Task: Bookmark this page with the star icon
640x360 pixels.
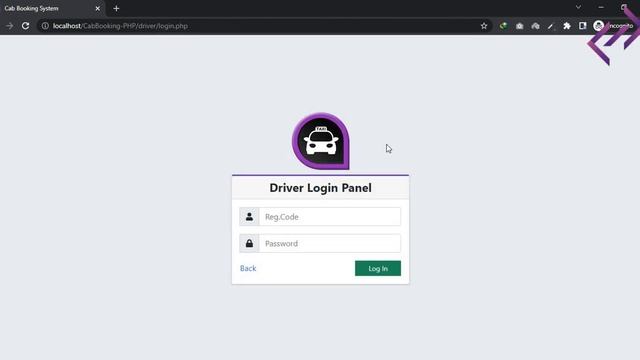Action: coord(484,26)
